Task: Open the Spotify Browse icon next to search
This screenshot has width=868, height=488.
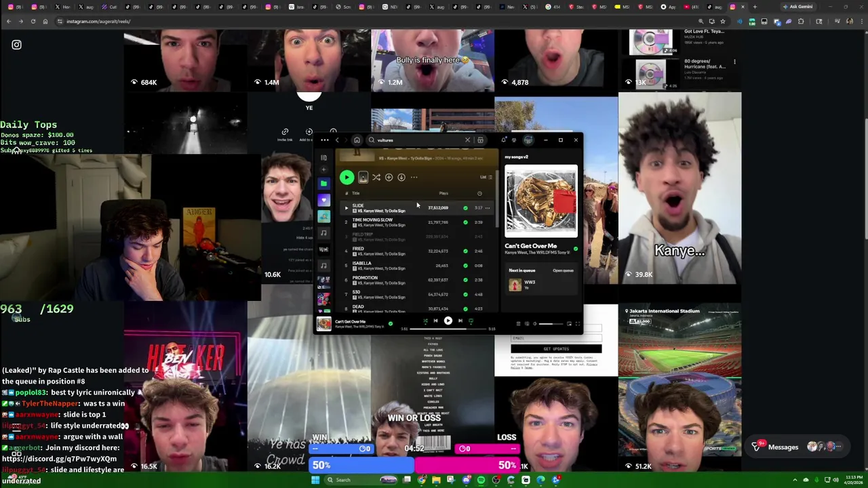Action: click(480, 140)
